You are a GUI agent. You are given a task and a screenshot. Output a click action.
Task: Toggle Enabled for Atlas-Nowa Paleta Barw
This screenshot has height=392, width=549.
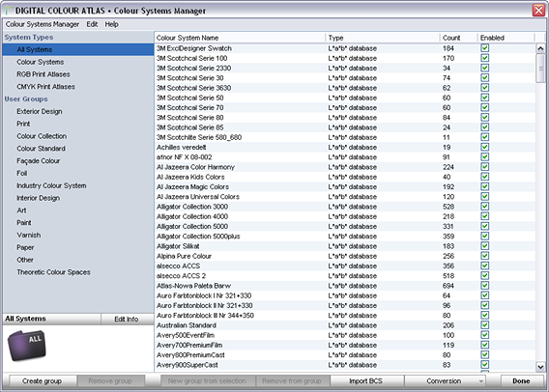coord(484,286)
